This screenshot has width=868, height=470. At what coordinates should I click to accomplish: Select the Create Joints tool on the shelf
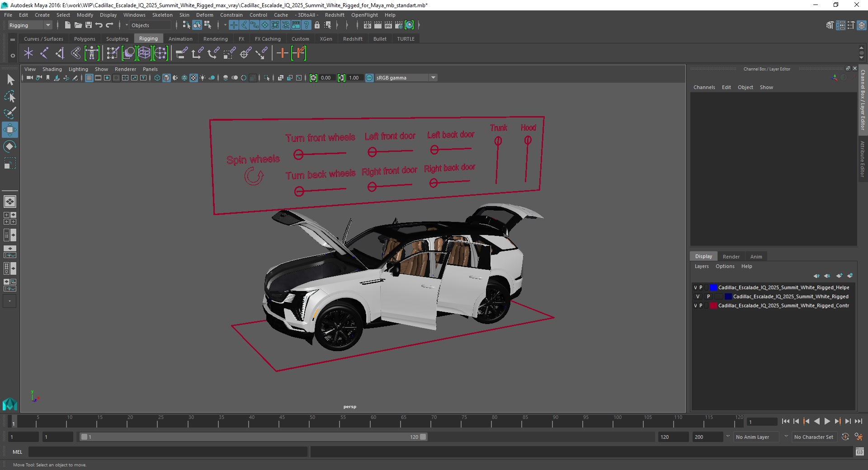coord(44,53)
